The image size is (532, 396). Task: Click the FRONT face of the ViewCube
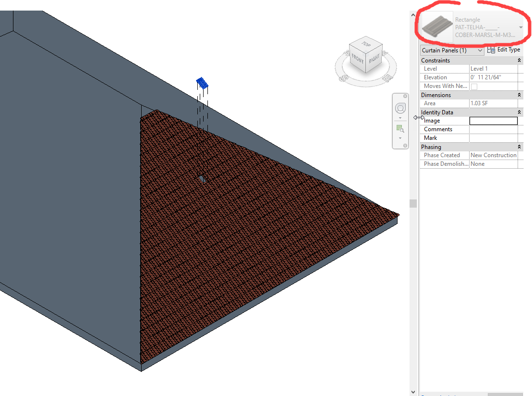(357, 59)
